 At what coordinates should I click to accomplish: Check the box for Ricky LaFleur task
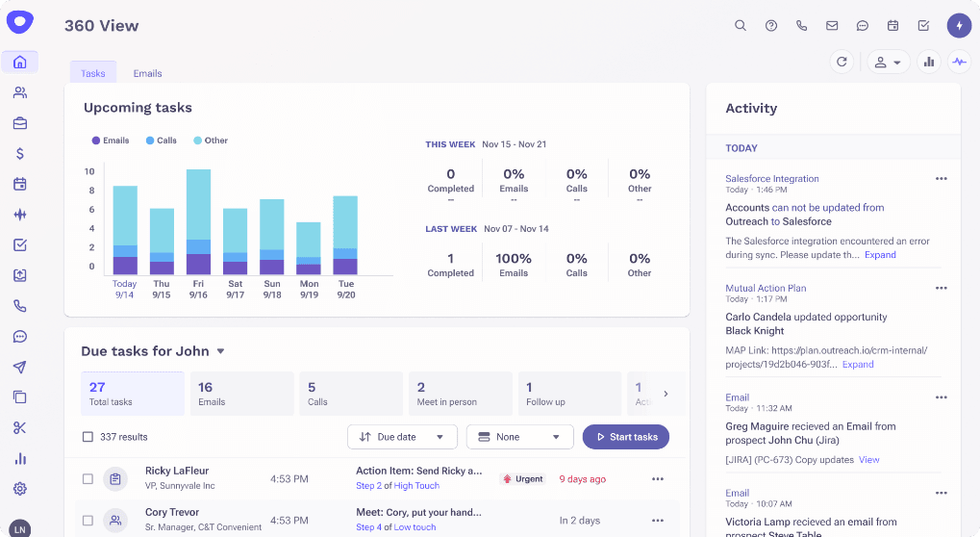pyautogui.click(x=88, y=478)
